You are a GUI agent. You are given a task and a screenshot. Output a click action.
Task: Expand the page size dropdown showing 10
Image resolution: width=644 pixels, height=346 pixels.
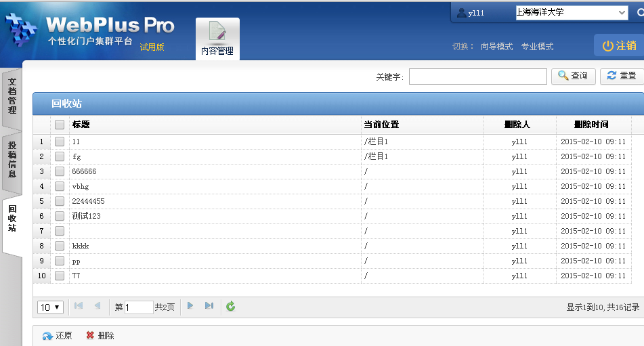[50, 307]
